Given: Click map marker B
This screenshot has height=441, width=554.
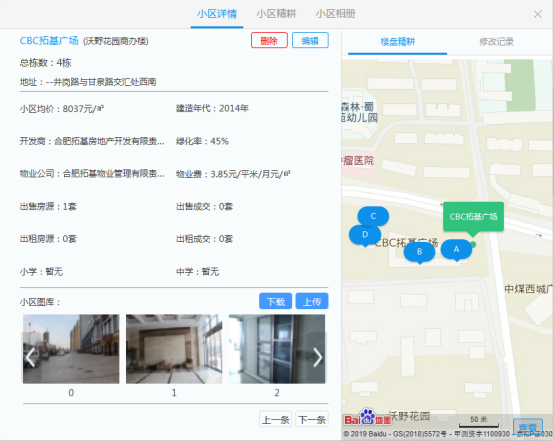Looking at the screenshot, I should (x=419, y=252).
